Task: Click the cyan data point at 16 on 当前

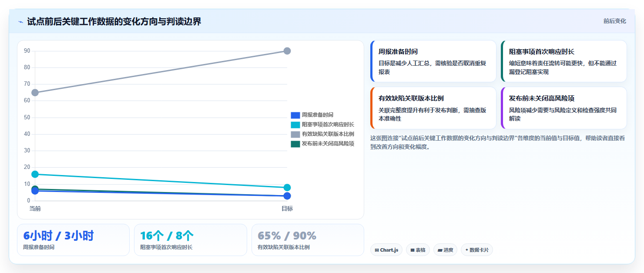Action: (x=35, y=174)
